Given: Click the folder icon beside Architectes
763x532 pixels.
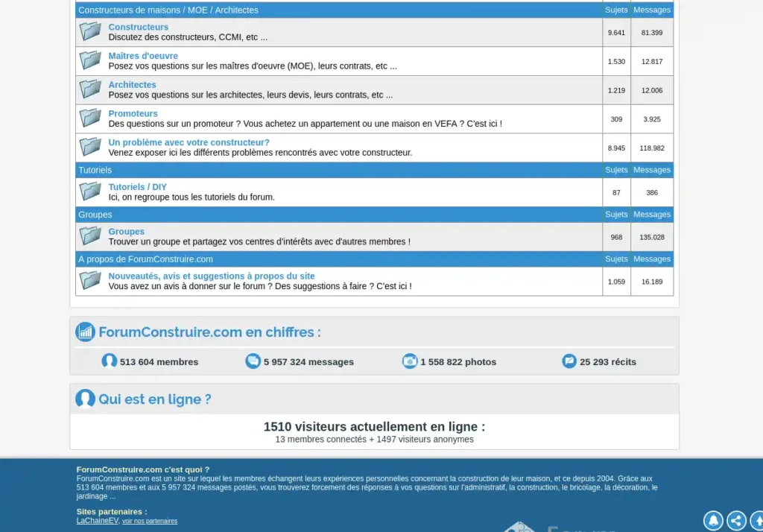Looking at the screenshot, I should (90, 89).
